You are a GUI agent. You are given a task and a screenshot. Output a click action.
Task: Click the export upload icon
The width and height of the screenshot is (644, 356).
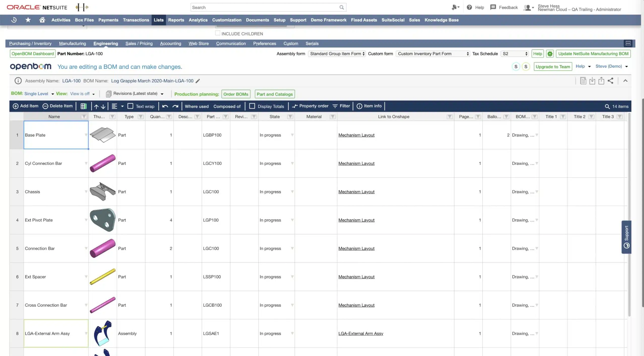click(x=601, y=81)
